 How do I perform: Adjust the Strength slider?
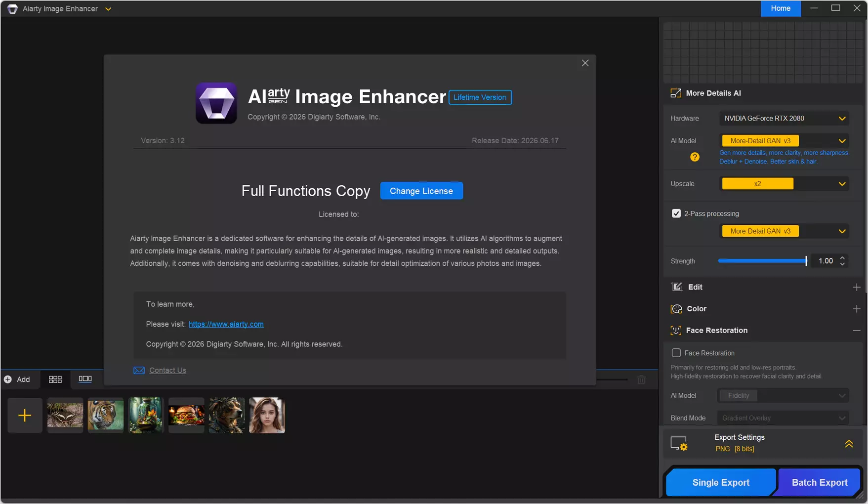(762, 261)
